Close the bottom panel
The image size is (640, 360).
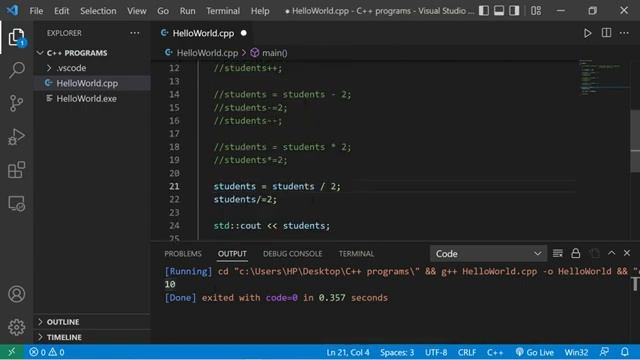coord(627,253)
